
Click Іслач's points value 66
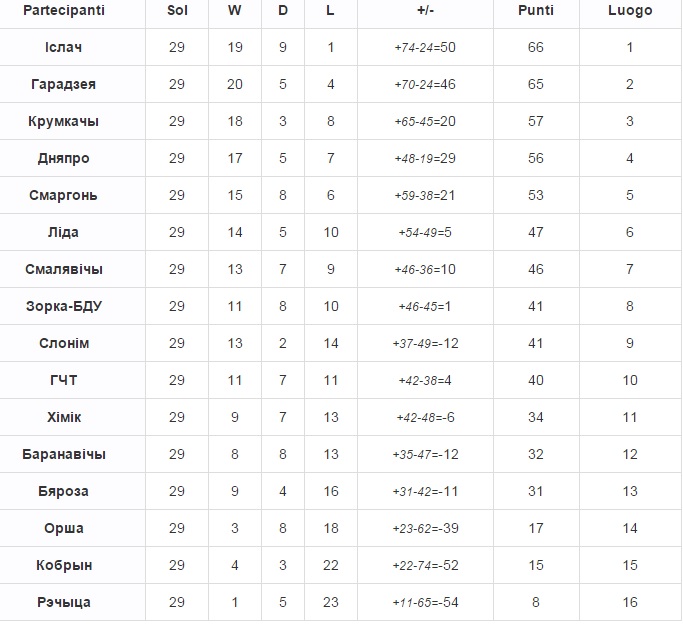click(x=536, y=48)
